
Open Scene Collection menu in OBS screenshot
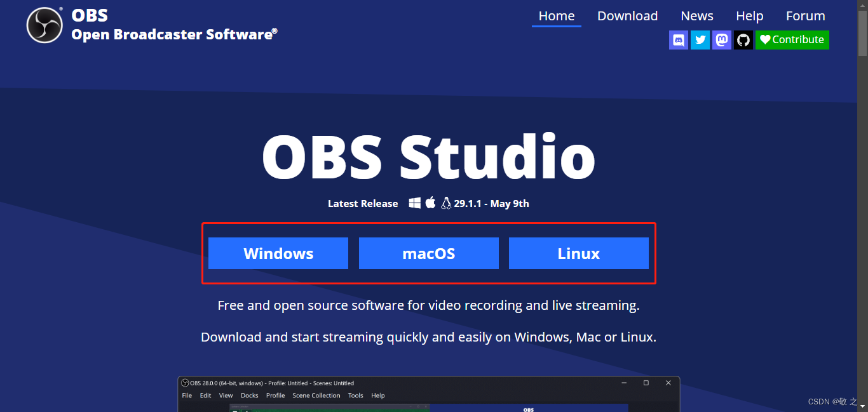pos(316,395)
